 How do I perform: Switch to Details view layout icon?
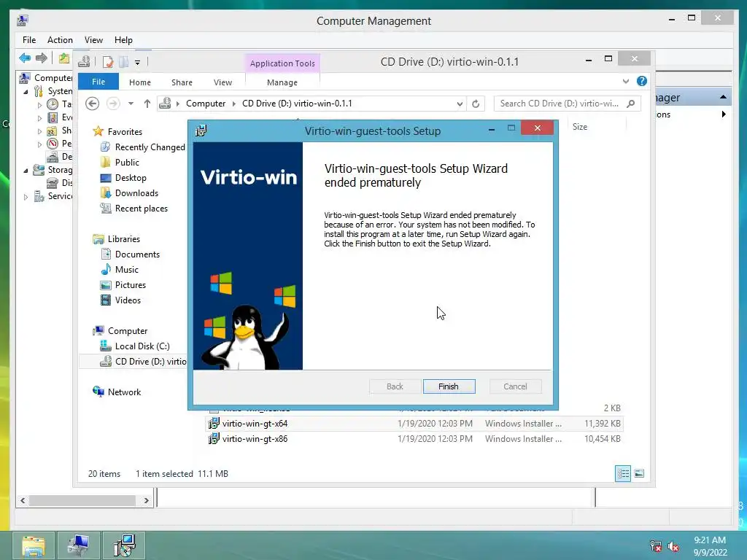(623, 473)
